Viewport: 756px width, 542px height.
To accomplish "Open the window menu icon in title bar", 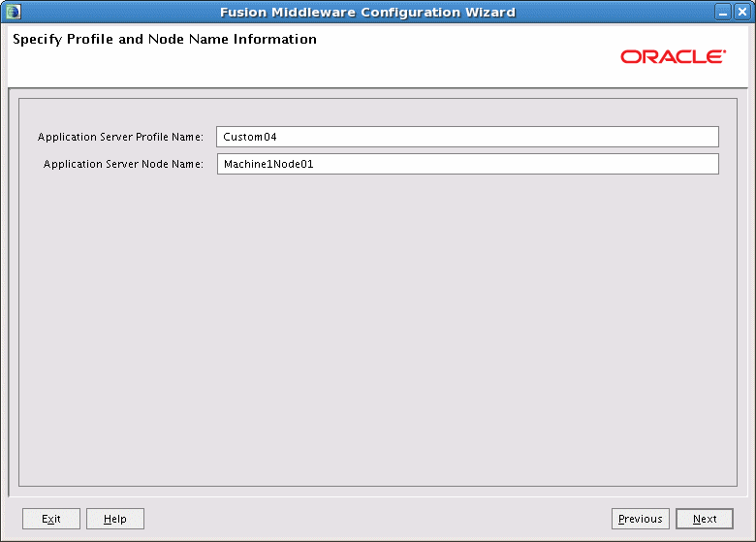I will pos(14,12).
